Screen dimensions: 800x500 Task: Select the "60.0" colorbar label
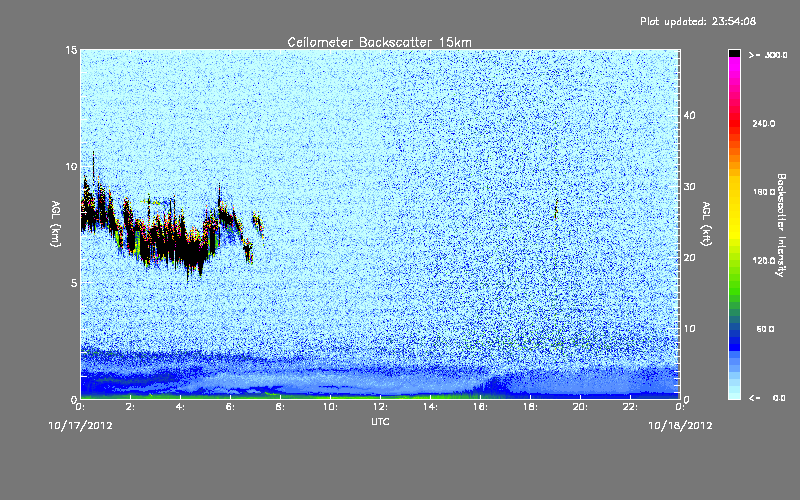[765, 329]
